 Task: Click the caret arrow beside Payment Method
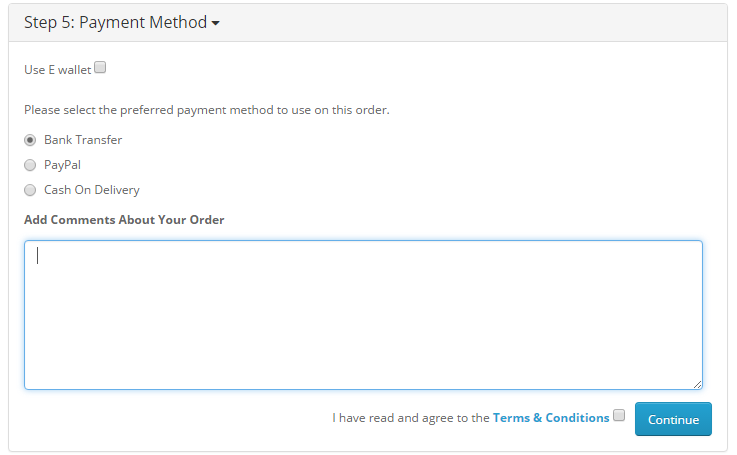(x=215, y=23)
